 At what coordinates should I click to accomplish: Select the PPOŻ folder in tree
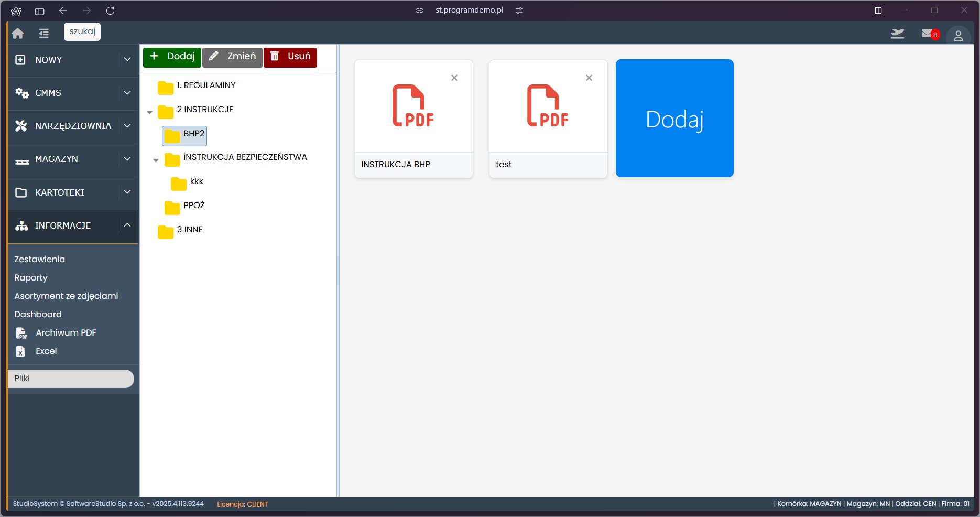[x=193, y=206]
